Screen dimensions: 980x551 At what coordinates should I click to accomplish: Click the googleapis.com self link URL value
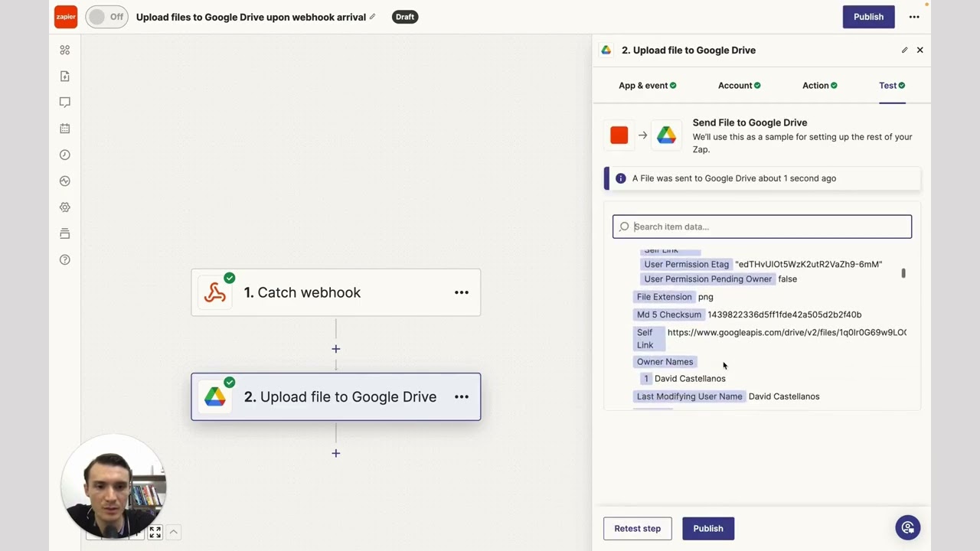787,332
